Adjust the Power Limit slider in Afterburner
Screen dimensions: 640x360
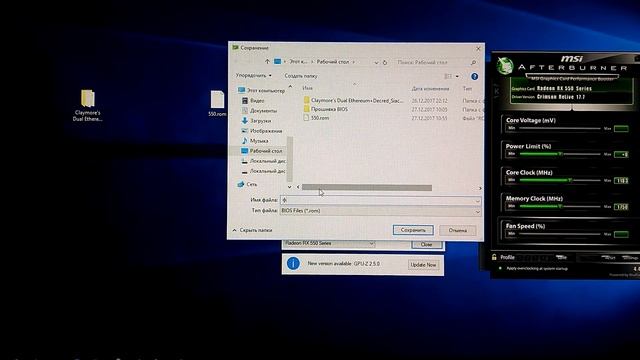[x=559, y=154]
